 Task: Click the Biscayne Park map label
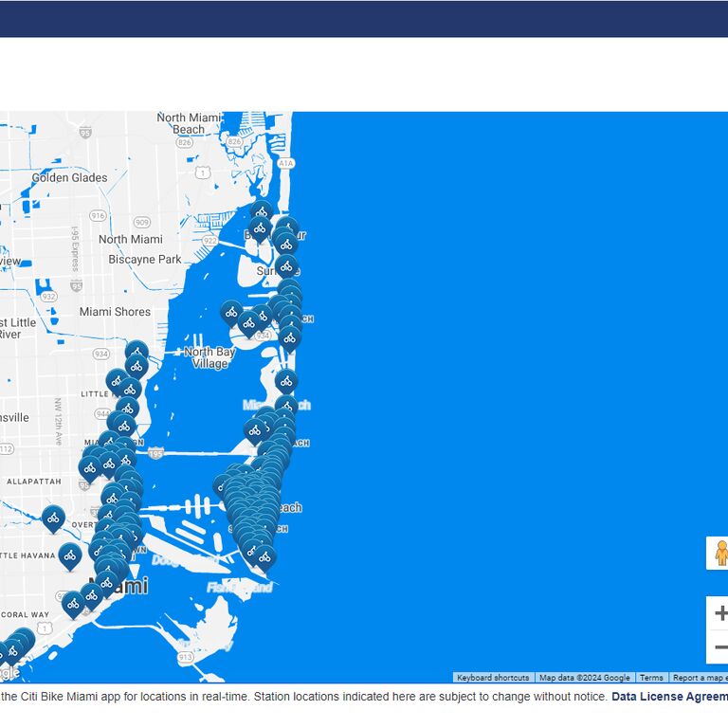(x=145, y=259)
